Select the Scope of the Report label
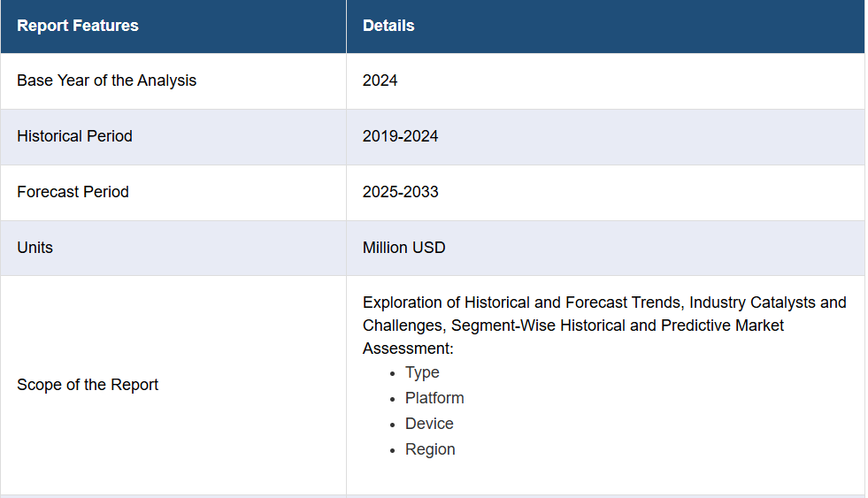868x498 pixels. pyautogui.click(x=88, y=385)
